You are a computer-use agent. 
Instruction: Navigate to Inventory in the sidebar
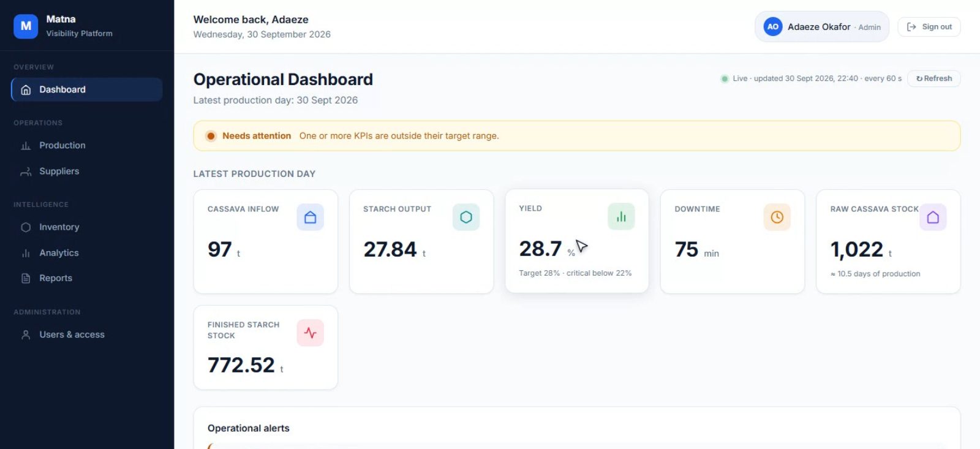point(87,227)
